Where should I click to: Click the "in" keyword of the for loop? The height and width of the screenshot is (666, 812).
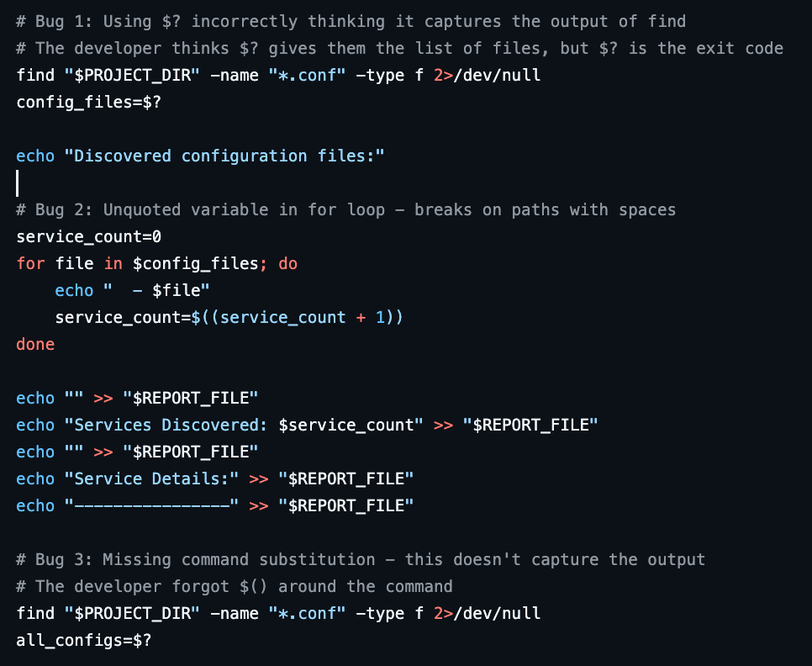pos(113,263)
